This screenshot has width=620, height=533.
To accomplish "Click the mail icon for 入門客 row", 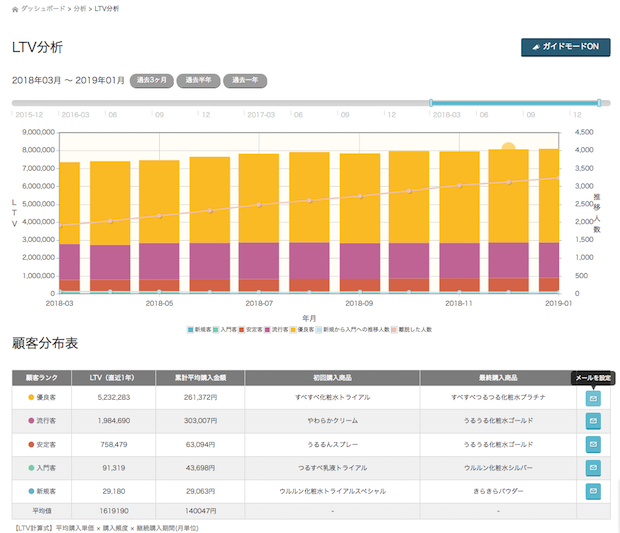I will [593, 467].
